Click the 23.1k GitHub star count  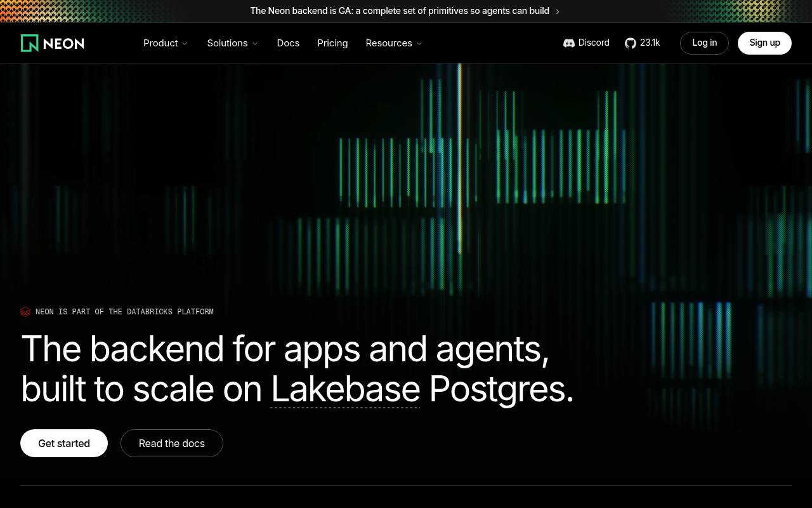650,43
